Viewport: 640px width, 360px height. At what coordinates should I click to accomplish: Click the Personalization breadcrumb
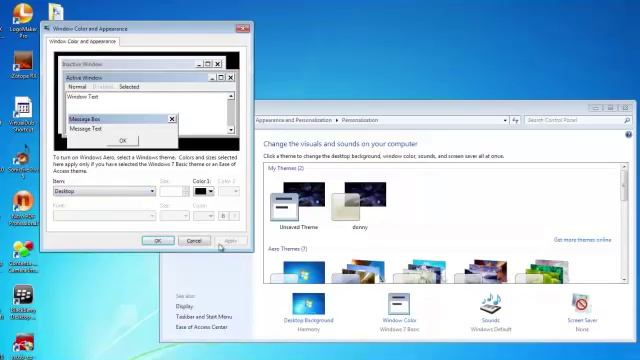[360, 120]
